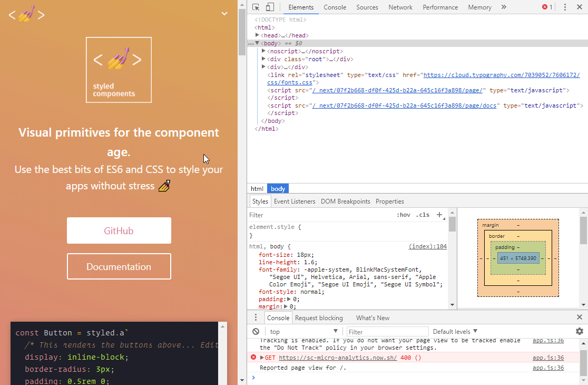The image size is (588, 385).
Task: Open the app.js:36 link beside GET error
Action: click(548, 358)
